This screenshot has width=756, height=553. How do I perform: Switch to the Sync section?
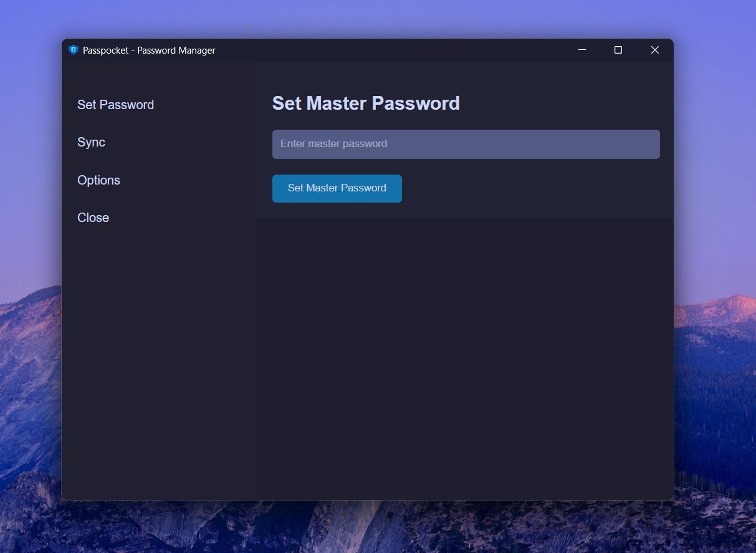(x=91, y=142)
